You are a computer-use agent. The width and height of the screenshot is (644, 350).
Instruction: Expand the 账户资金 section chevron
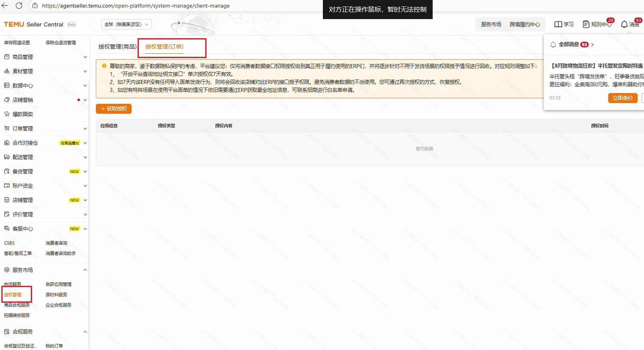85,186
